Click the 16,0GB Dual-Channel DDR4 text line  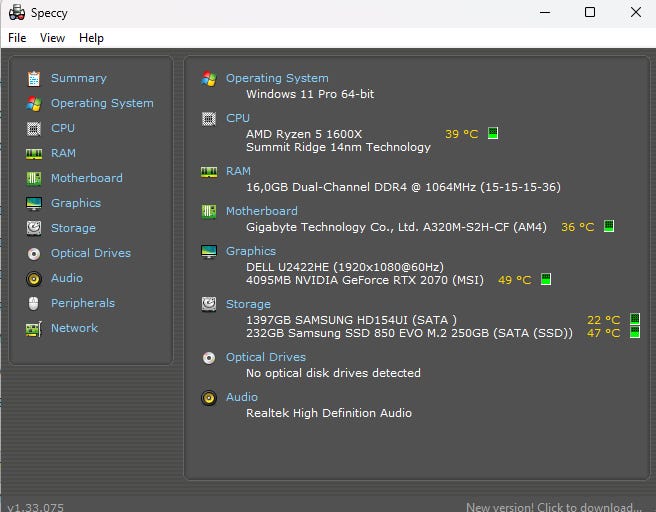403,187
